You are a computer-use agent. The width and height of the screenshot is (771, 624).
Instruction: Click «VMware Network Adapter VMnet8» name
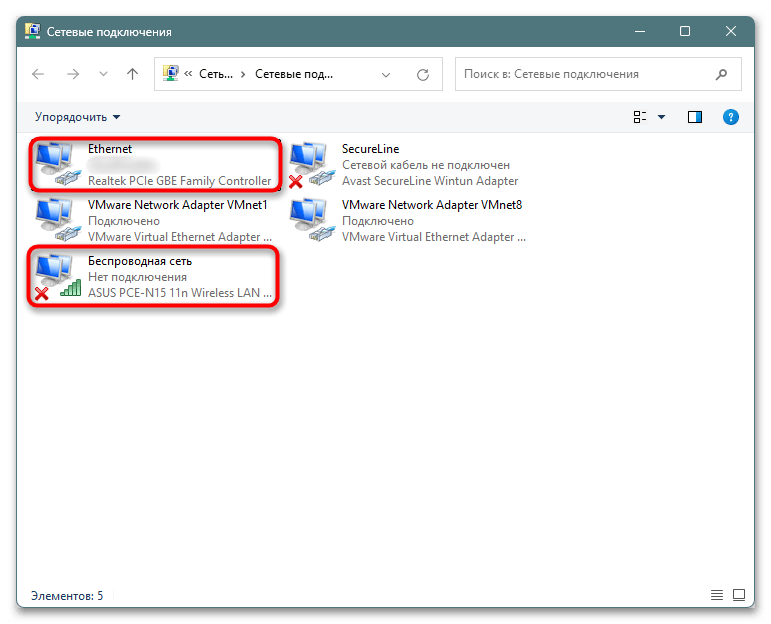(x=432, y=205)
